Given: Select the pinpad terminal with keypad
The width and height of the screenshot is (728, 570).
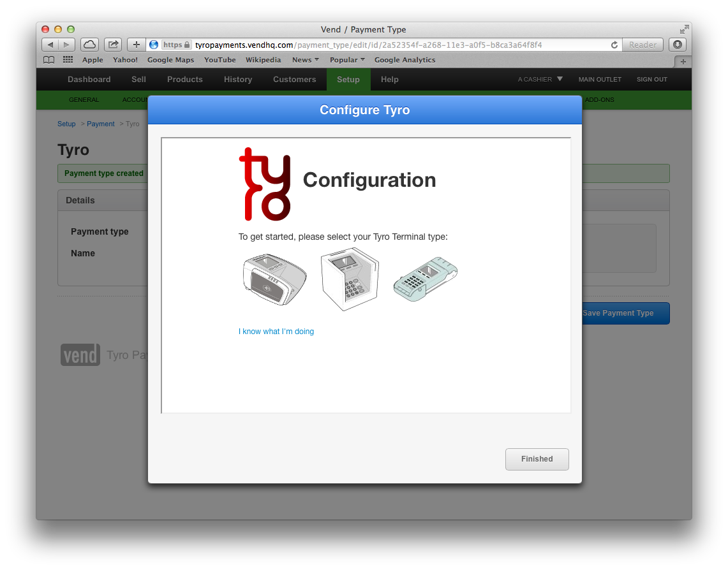Looking at the screenshot, I should (350, 279).
